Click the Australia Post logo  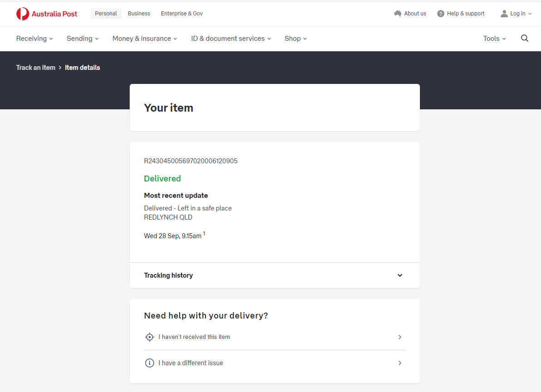click(46, 14)
